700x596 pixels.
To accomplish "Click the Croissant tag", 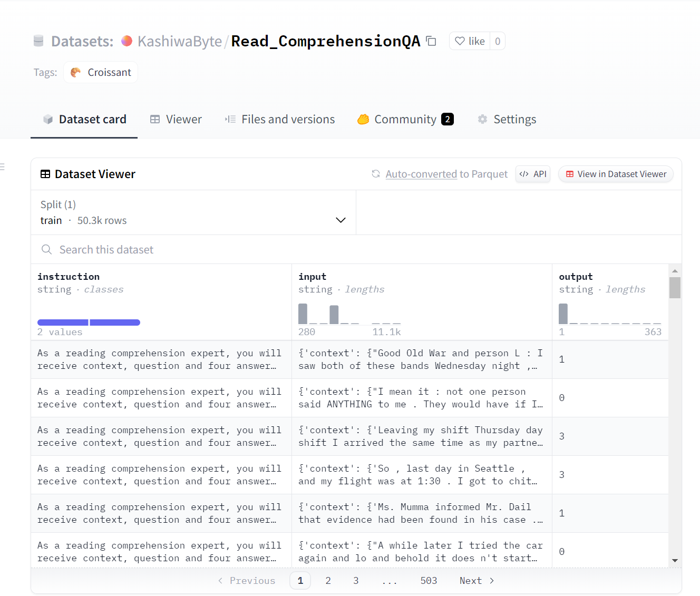I will [101, 72].
